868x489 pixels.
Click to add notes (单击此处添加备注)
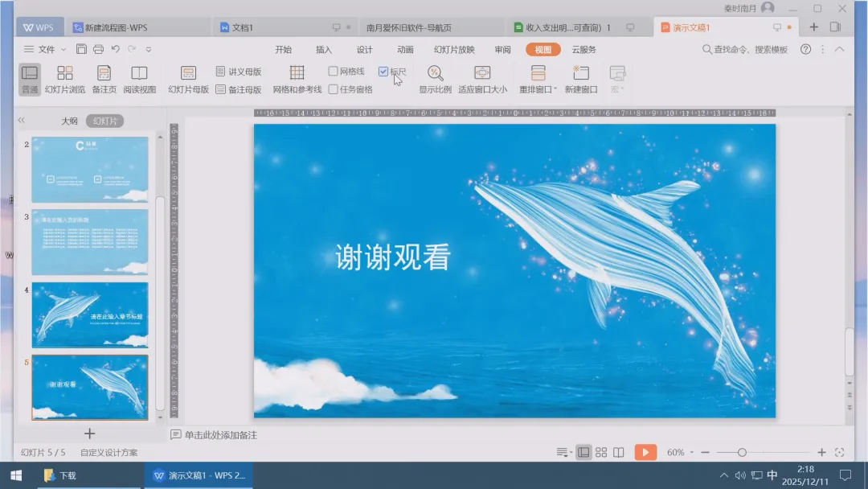[x=221, y=435]
